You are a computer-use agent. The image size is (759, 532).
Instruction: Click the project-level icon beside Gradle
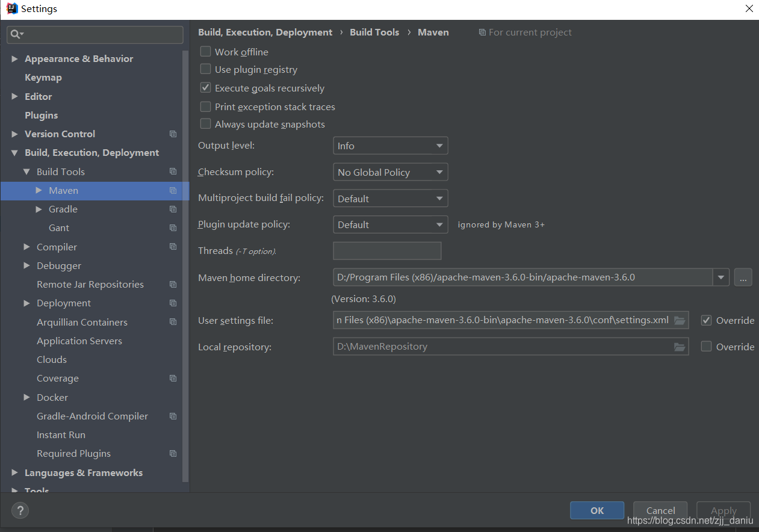pyautogui.click(x=173, y=209)
